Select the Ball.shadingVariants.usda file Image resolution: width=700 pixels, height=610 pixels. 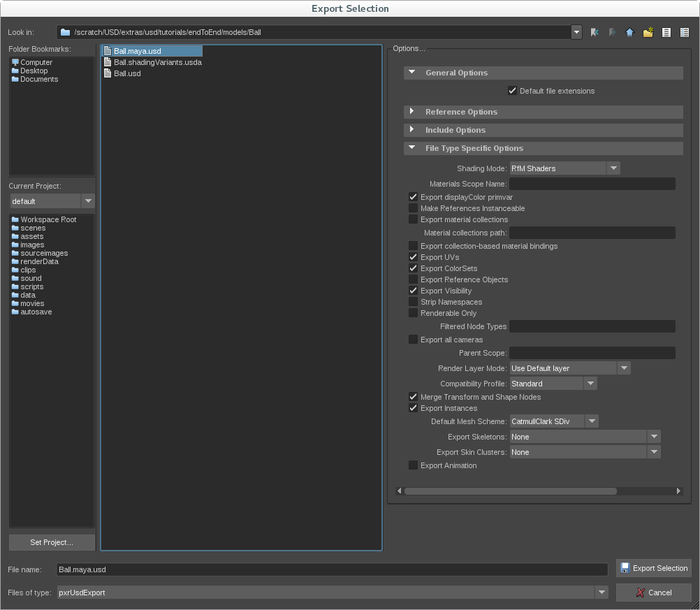157,62
